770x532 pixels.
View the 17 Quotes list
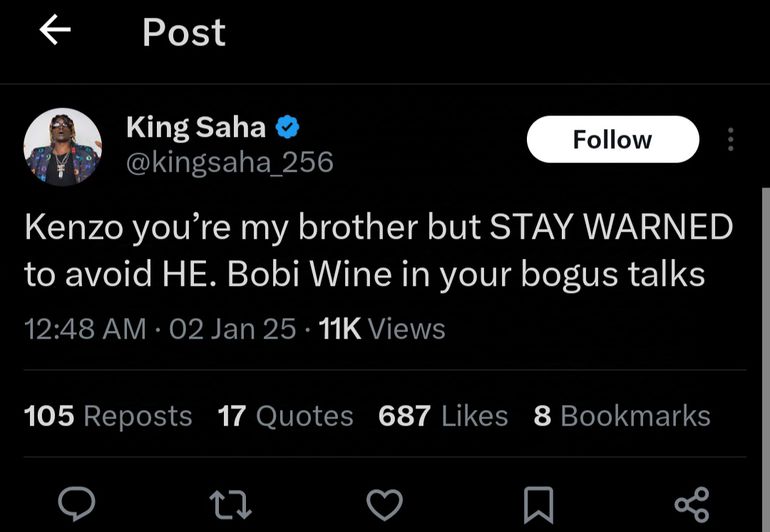pos(285,416)
